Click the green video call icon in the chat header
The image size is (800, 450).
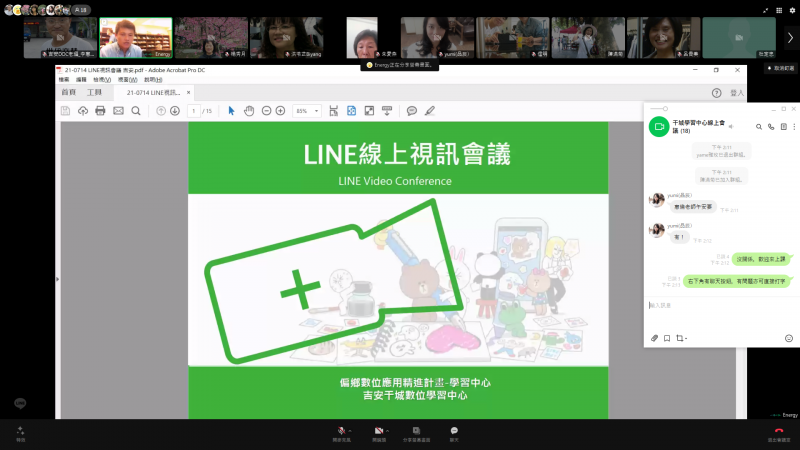[659, 127]
